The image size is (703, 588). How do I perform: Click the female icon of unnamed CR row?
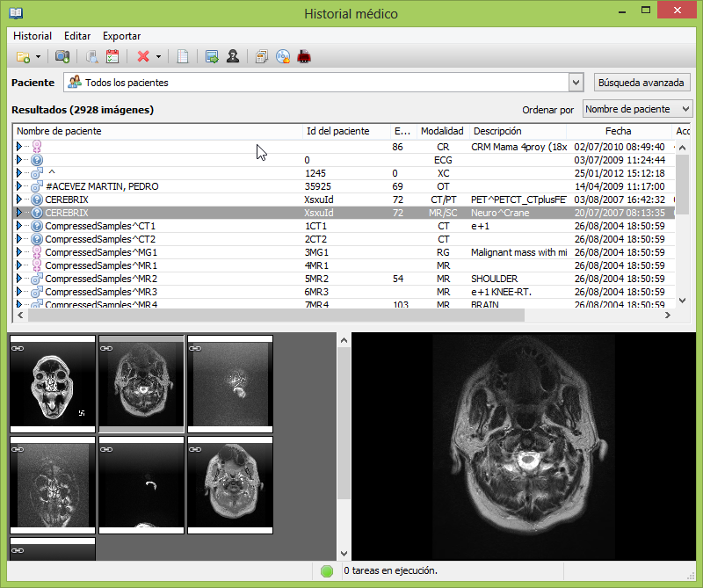(37, 147)
